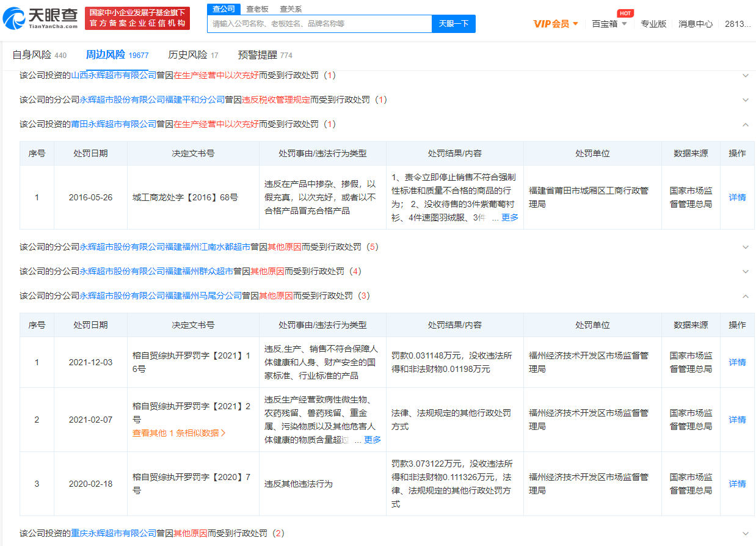
Task: Open the 专业版 link
Action: [x=653, y=24]
